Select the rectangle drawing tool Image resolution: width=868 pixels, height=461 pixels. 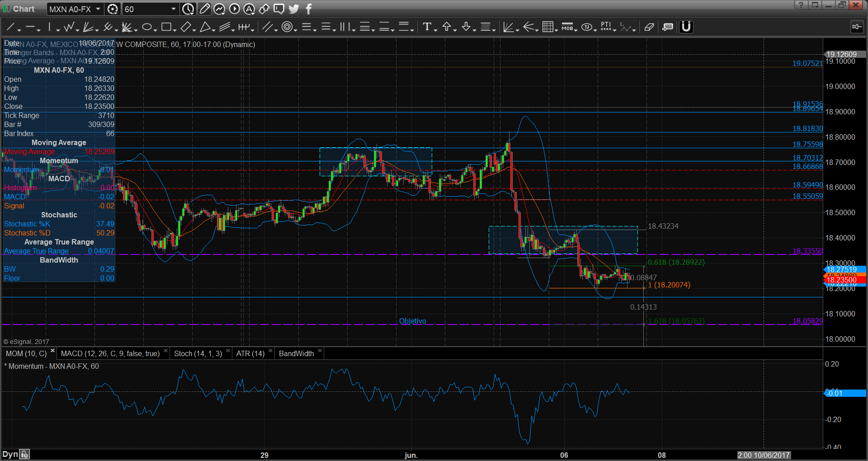[x=166, y=27]
